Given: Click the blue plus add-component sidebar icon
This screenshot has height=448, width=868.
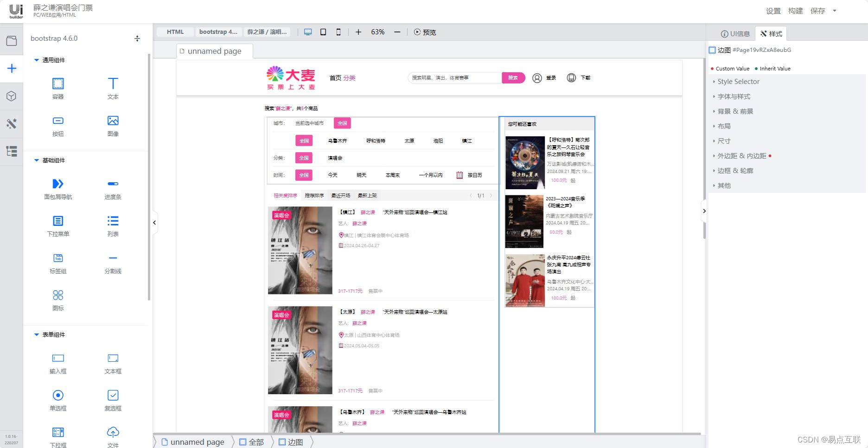Looking at the screenshot, I should [x=12, y=69].
